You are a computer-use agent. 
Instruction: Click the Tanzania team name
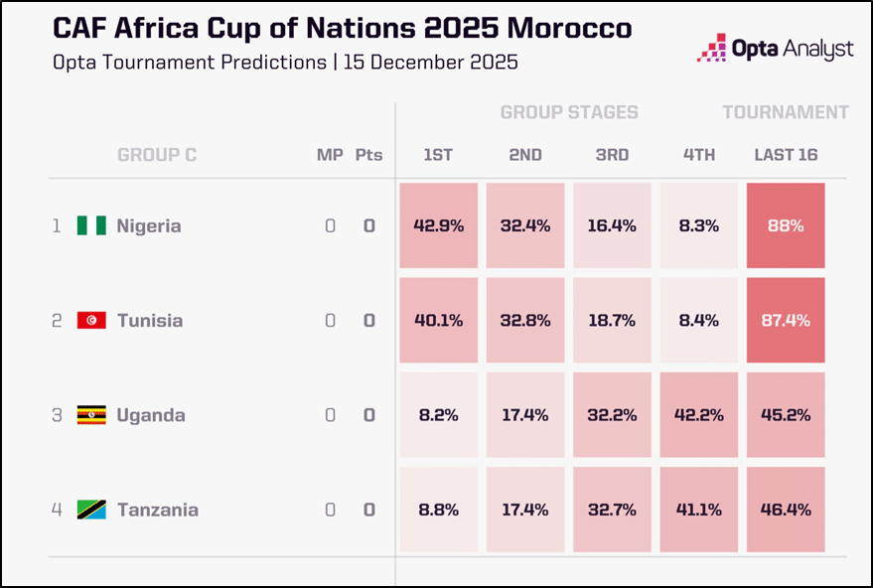pos(157,510)
